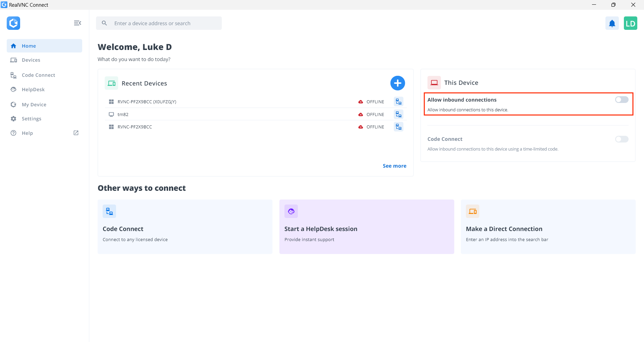Click the blue plus add device button
Viewport: 644px width, 342px height.
coord(397,83)
